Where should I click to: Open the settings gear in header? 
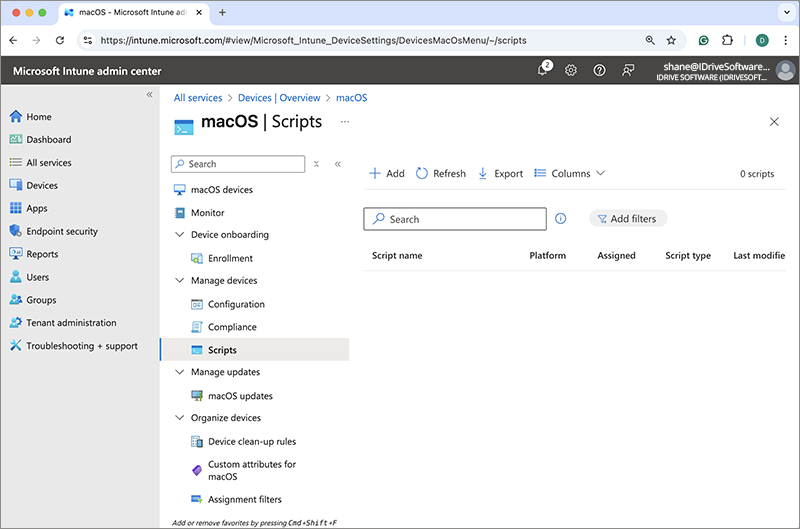click(x=571, y=70)
